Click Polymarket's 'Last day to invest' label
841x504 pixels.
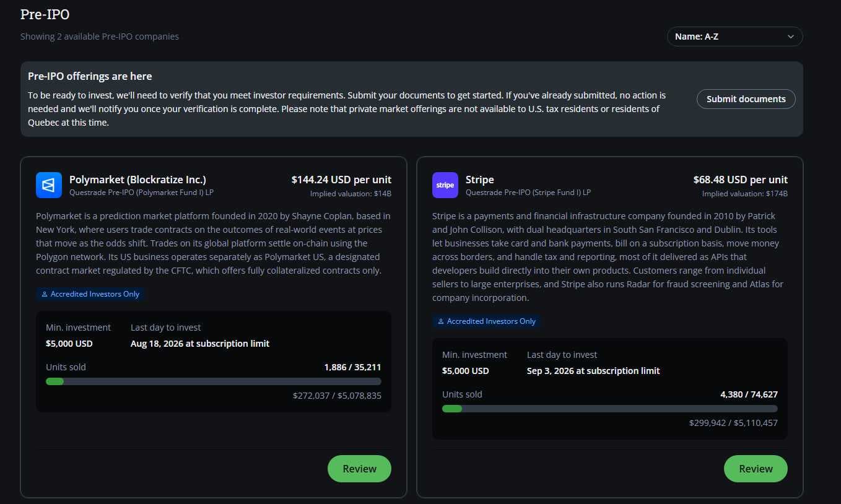tap(166, 328)
